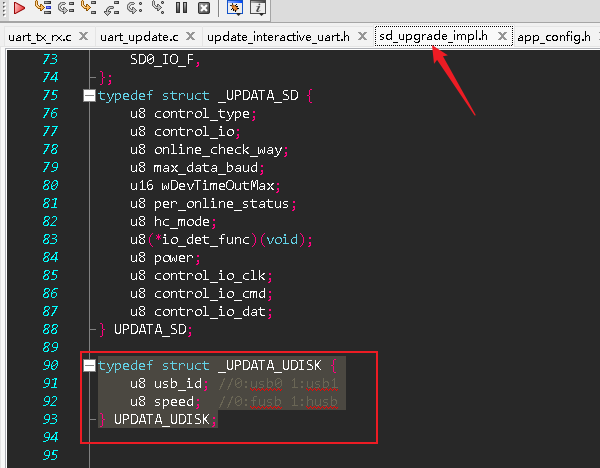Click the 'u8 control_io_dat;' line
Viewport: 600px width, 468px height.
click(201, 311)
